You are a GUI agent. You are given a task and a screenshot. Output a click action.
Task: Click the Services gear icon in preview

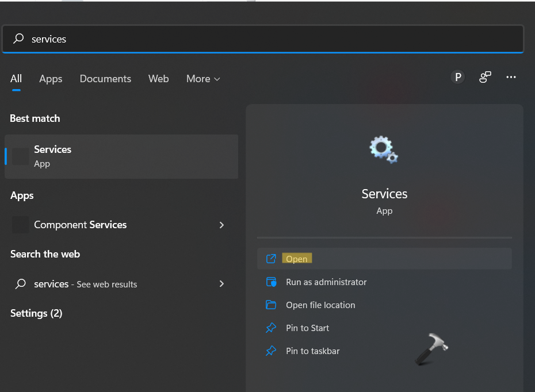(x=384, y=149)
